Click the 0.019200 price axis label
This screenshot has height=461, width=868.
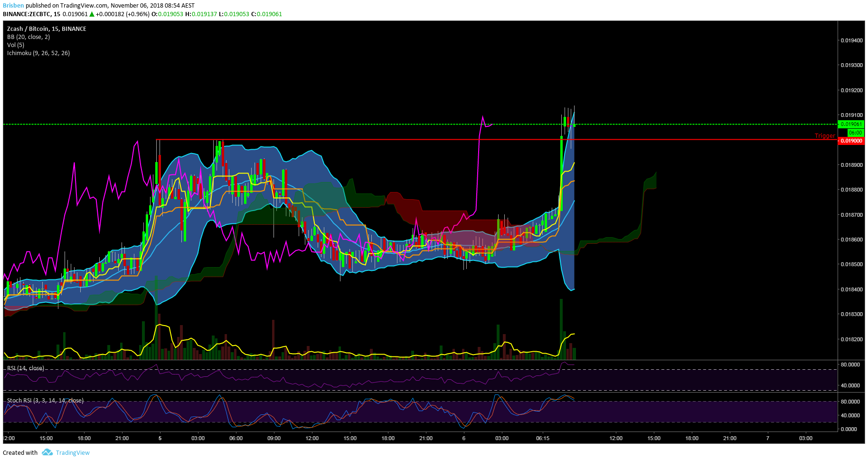click(x=852, y=90)
